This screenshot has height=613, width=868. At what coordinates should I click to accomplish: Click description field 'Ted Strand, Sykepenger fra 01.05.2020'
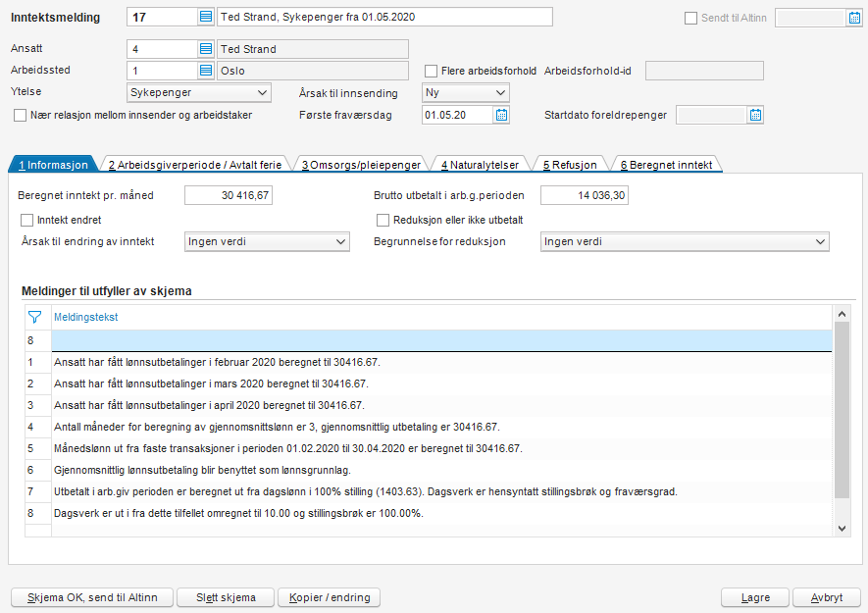tap(384, 17)
